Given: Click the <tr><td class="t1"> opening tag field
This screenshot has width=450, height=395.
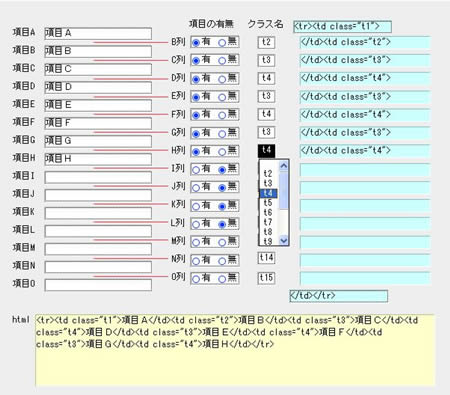Looking at the screenshot, I should click(342, 27).
